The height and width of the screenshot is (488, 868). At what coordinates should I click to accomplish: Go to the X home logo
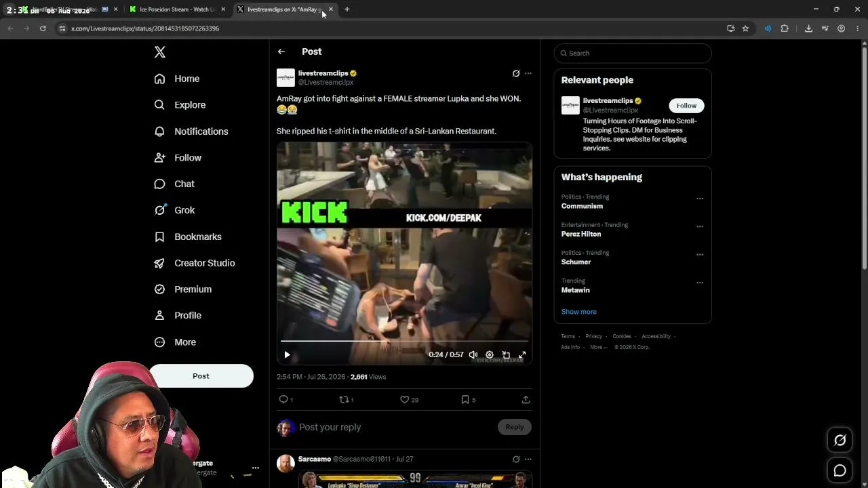160,52
